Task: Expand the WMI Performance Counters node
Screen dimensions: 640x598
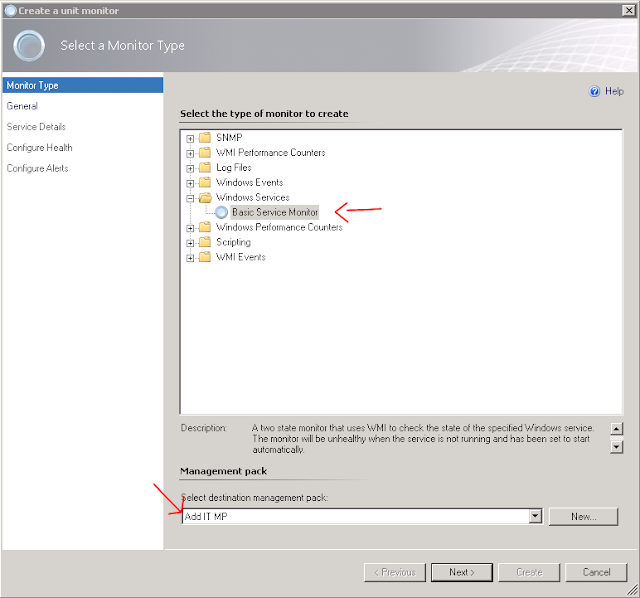Action: point(190,153)
